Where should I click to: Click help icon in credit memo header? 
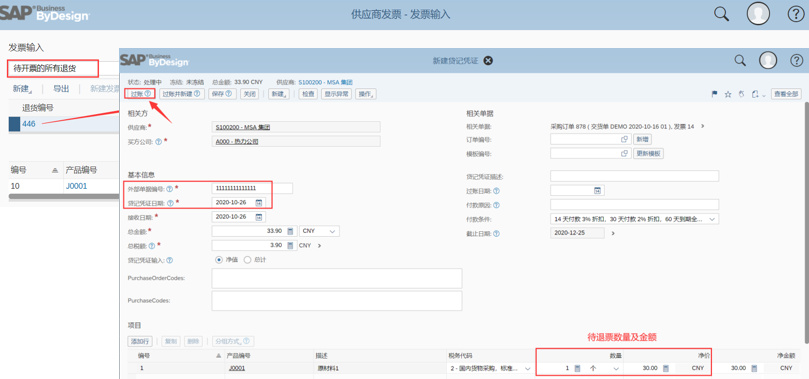click(796, 61)
